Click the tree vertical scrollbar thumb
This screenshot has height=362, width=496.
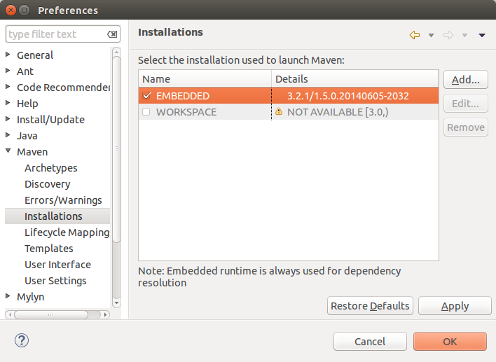coord(116,149)
